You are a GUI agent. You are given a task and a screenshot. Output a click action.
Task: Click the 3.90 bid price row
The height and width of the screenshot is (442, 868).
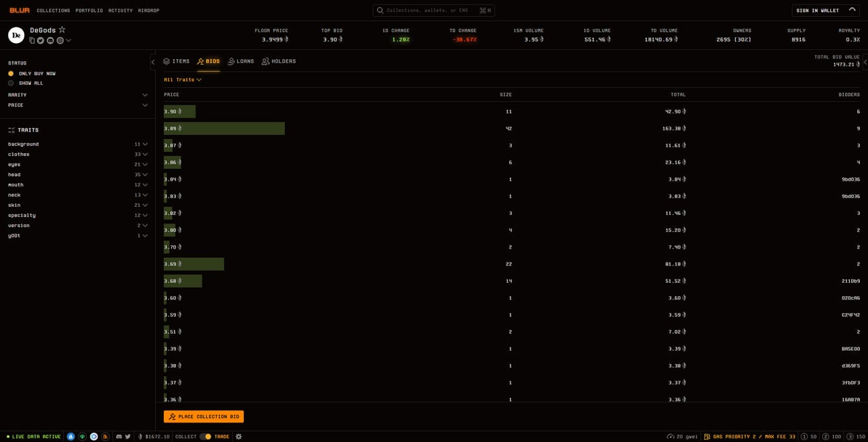[x=512, y=112]
